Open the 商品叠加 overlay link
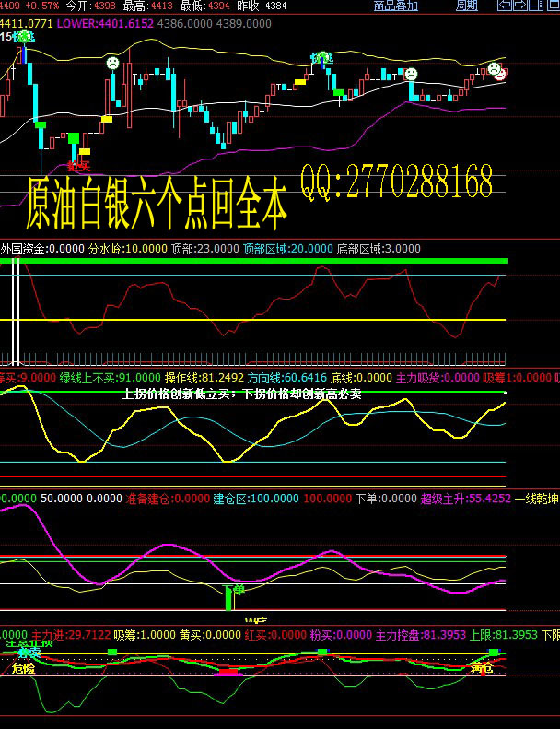The height and width of the screenshot is (729, 560). pyautogui.click(x=395, y=6)
